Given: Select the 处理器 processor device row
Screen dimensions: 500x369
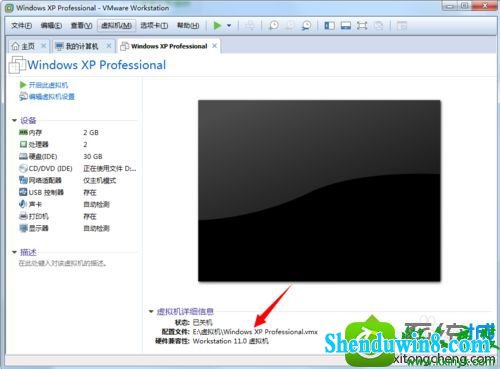Looking at the screenshot, I should pyautogui.click(x=77, y=144).
